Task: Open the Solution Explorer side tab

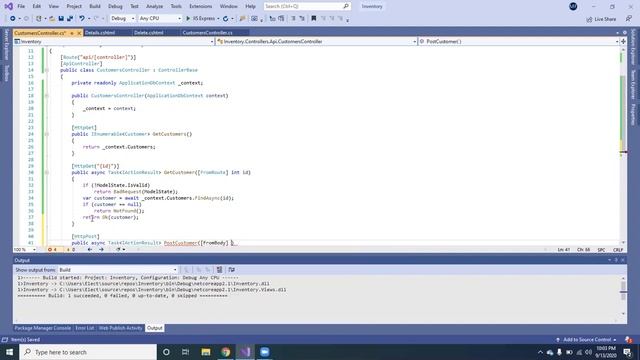Action: pos(633,47)
